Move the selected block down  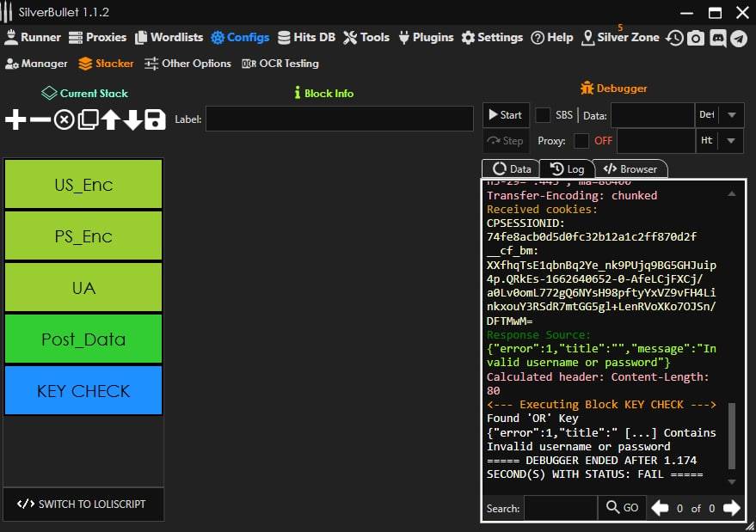[x=132, y=119]
